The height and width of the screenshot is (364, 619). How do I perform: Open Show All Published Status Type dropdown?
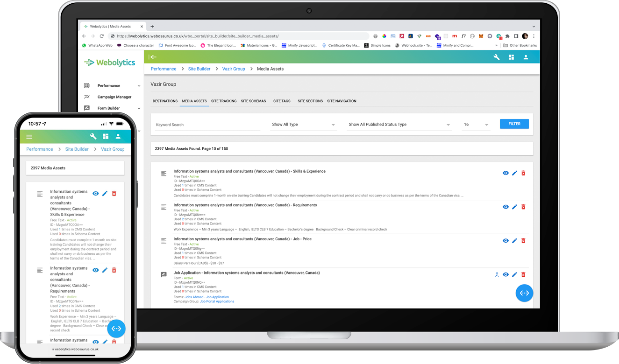click(399, 125)
